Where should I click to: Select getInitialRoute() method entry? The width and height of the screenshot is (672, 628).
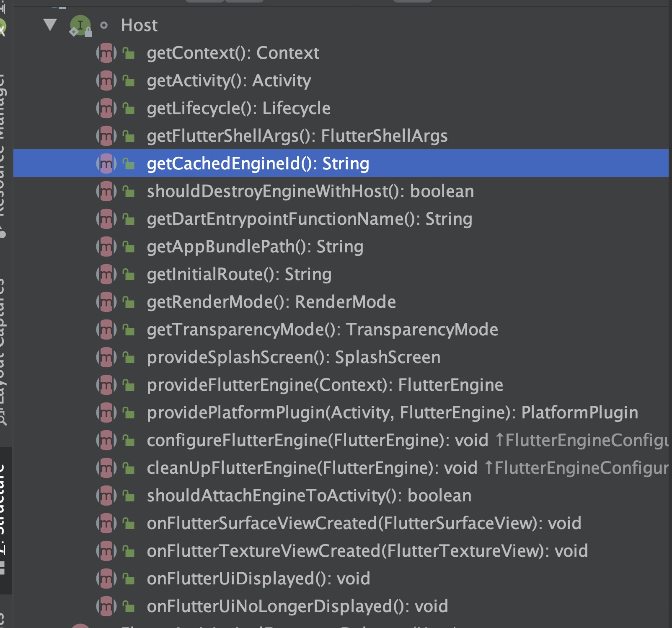(x=239, y=275)
